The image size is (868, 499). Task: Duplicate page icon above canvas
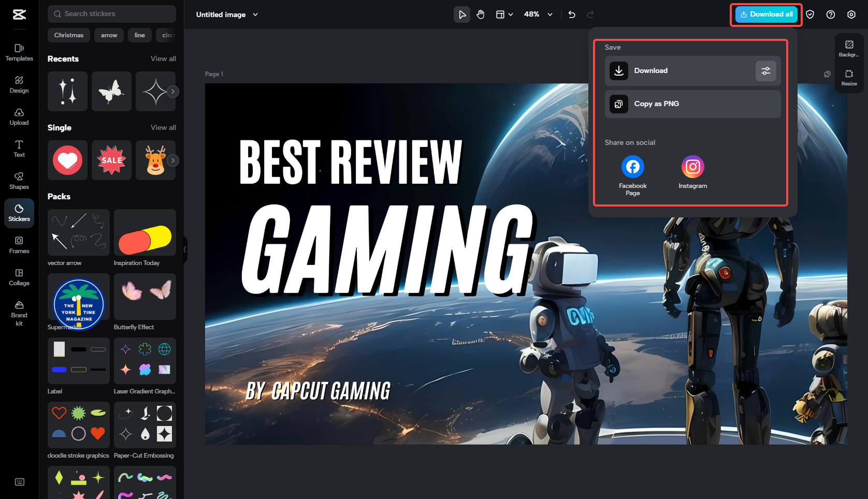(827, 74)
